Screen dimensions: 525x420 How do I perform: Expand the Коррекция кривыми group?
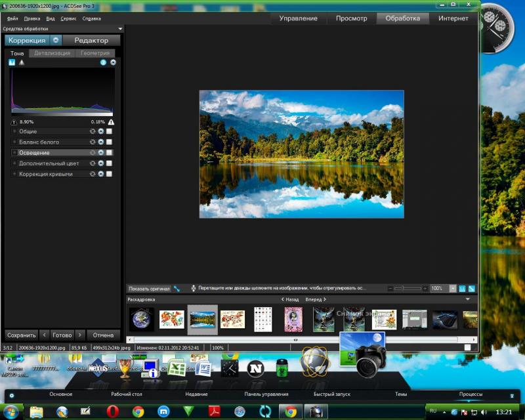pyautogui.click(x=14, y=174)
